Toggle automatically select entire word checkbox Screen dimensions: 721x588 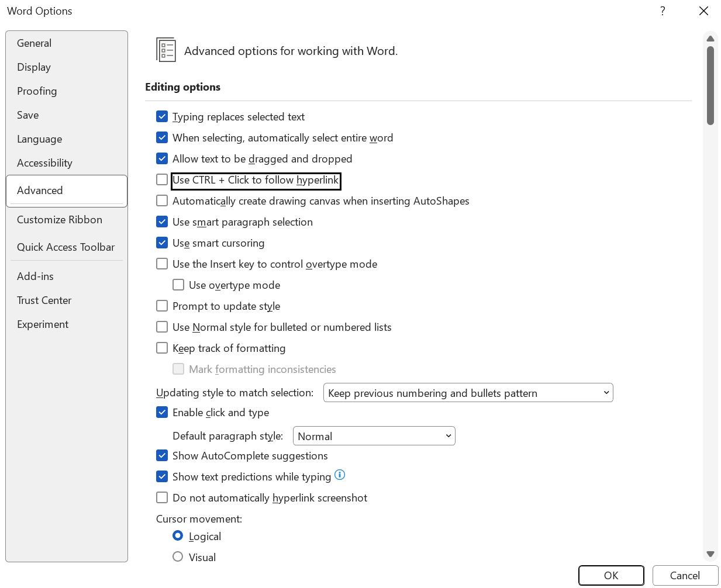(162, 138)
